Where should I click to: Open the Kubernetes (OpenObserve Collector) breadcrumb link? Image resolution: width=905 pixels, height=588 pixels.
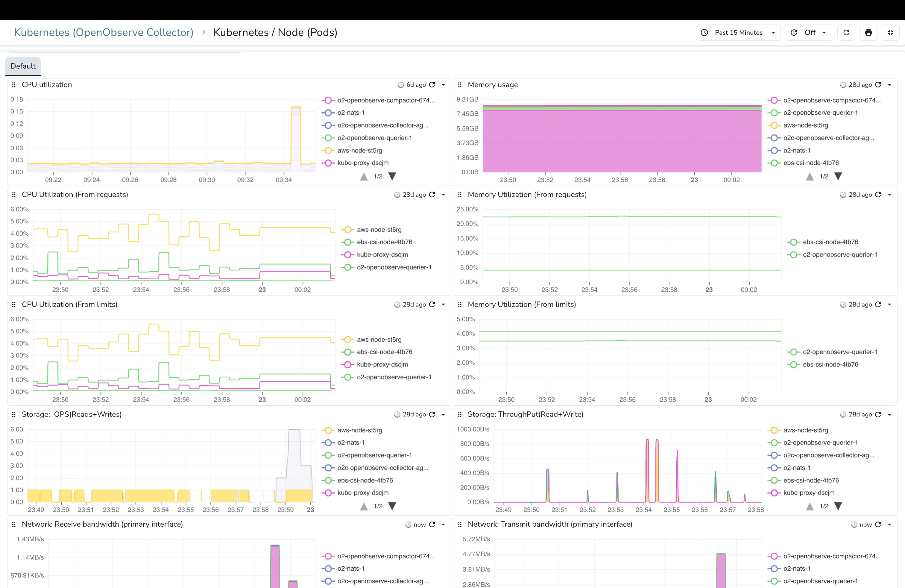104,32
